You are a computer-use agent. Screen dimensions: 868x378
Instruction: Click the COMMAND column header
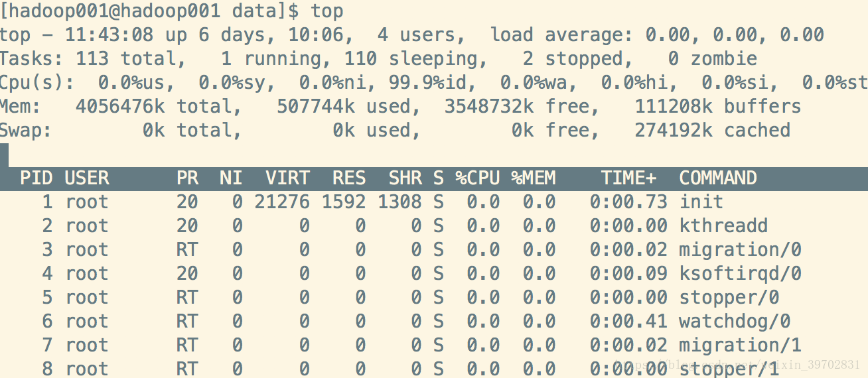click(718, 178)
